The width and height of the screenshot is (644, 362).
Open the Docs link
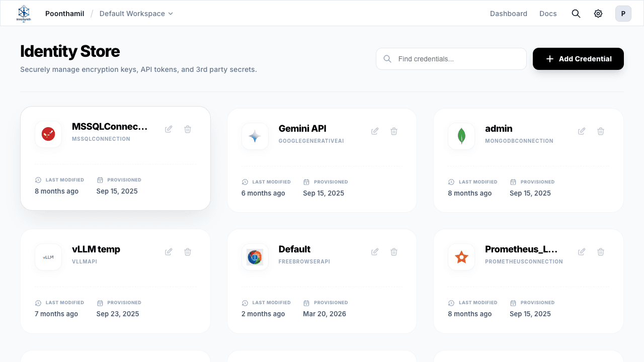[548, 14]
